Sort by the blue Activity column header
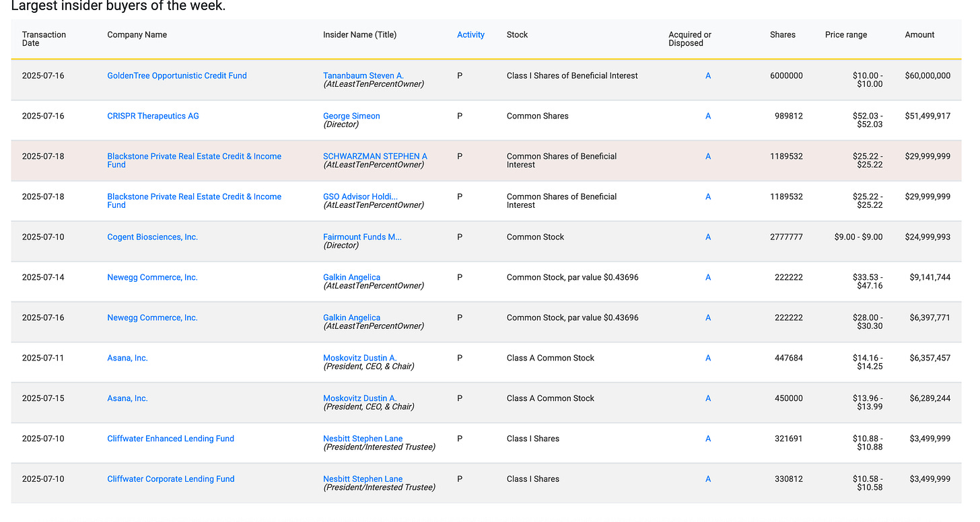Viewport: 980px width, 522px height. coord(470,35)
